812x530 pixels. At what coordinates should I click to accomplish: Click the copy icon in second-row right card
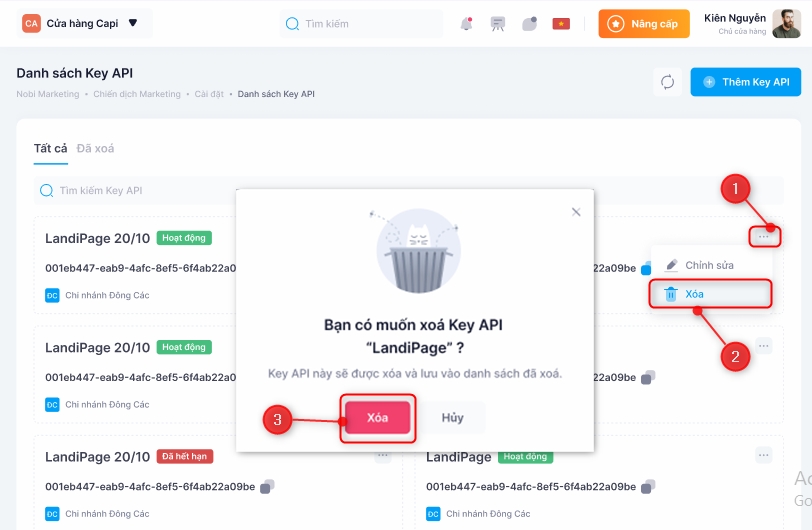tap(647, 377)
